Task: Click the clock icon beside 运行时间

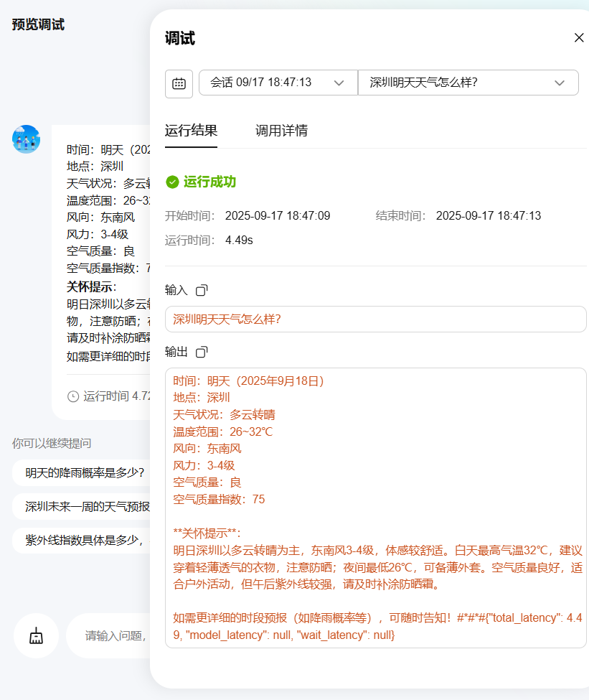Action: pos(72,396)
